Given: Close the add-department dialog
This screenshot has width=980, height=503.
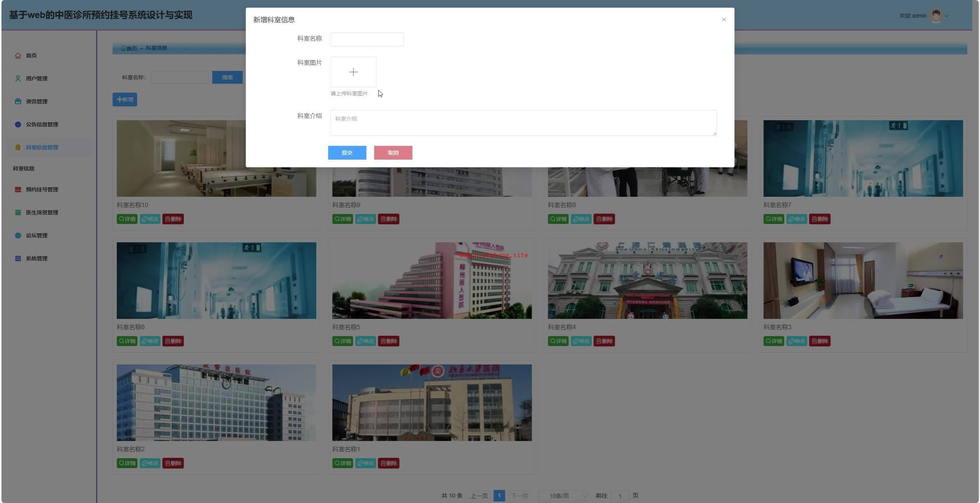Looking at the screenshot, I should (x=724, y=20).
